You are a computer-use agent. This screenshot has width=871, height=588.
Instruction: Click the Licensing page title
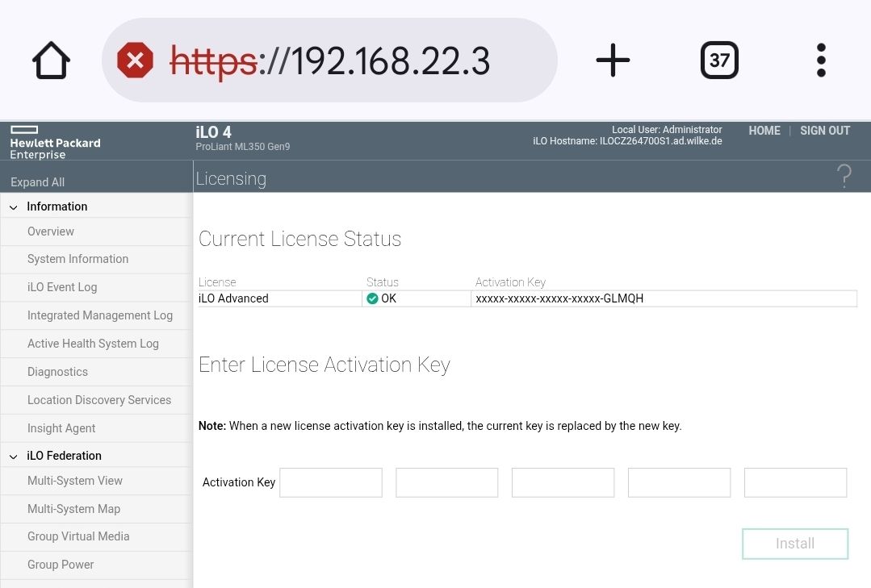[x=231, y=179]
